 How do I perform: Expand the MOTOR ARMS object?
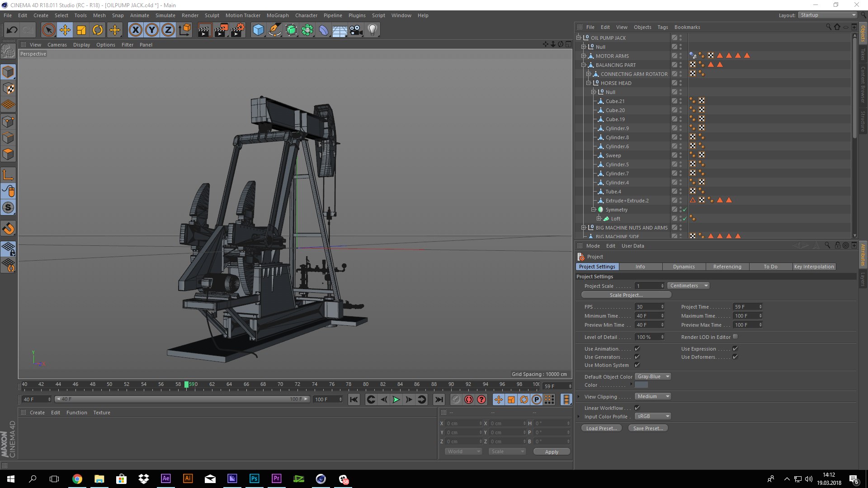[x=584, y=56]
